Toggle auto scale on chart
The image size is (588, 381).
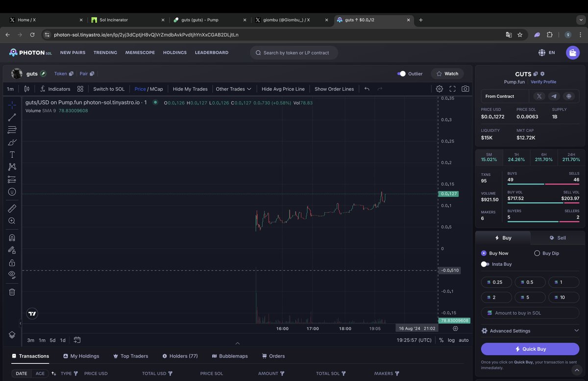click(464, 340)
